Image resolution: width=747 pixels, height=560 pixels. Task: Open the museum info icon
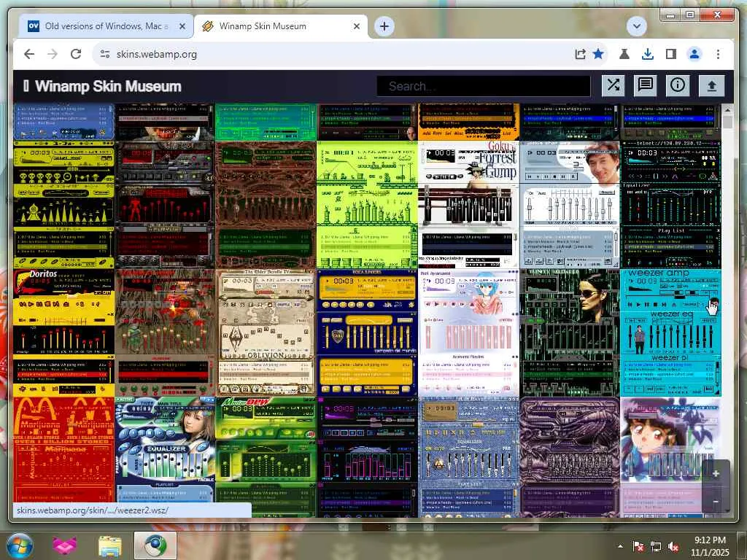coord(678,86)
